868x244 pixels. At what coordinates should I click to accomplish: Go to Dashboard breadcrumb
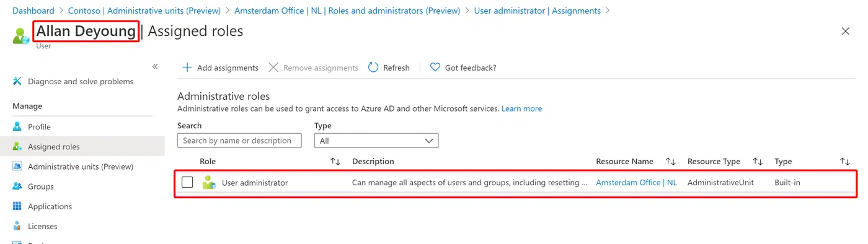[33, 11]
